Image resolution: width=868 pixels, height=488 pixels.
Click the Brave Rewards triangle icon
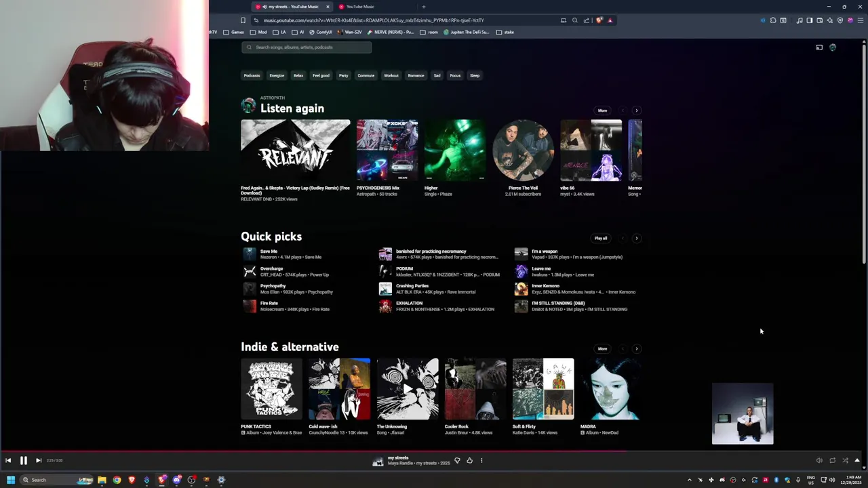pyautogui.click(x=610, y=20)
